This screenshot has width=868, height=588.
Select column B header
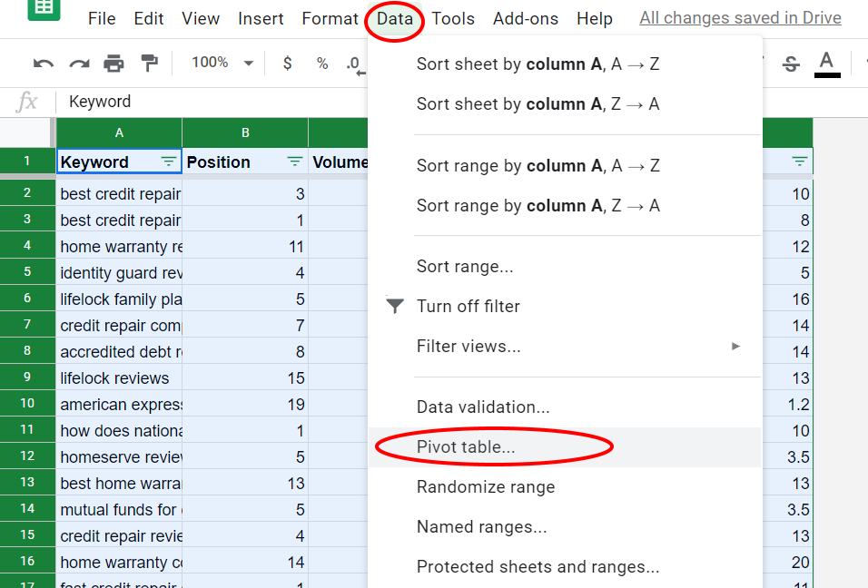pyautogui.click(x=245, y=132)
